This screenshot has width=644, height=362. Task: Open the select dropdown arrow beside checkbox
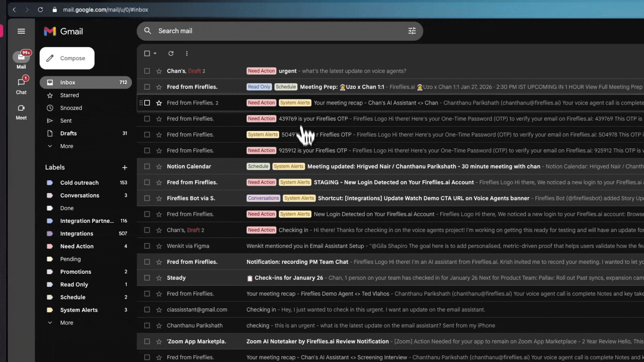click(155, 53)
